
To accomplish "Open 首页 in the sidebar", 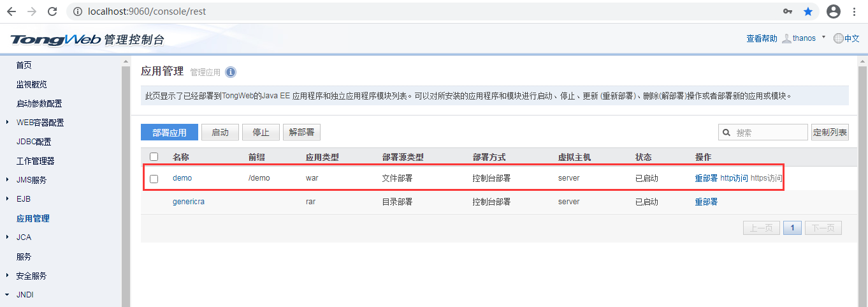I will 24,65.
